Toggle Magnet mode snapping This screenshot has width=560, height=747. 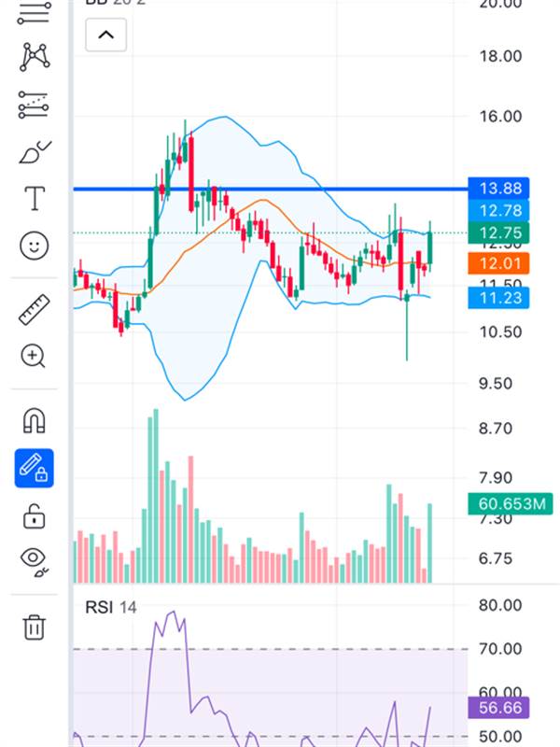35,421
